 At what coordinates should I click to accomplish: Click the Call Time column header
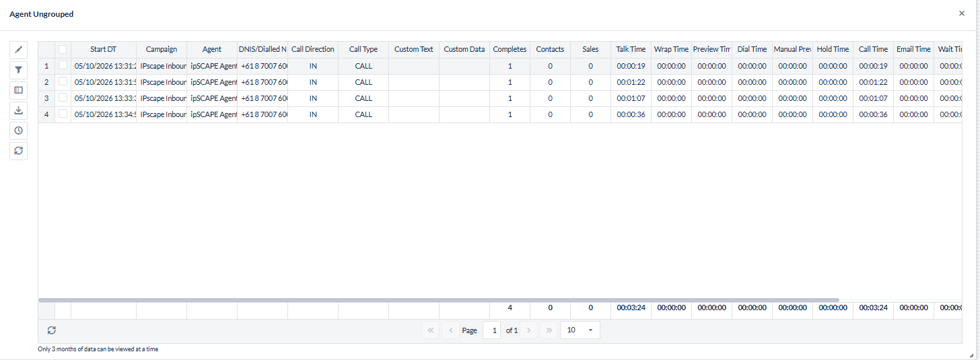pyautogui.click(x=873, y=49)
